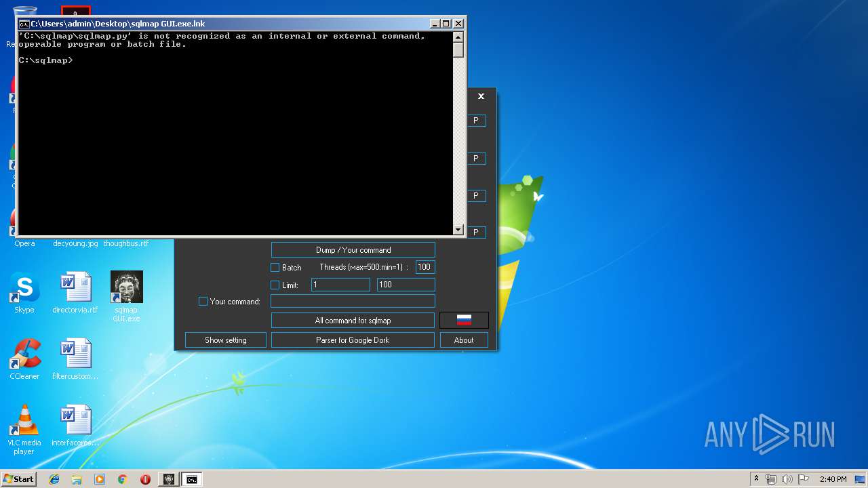Viewport: 868px width, 488px height.
Task: Open volume control tray icon
Action: (787, 479)
